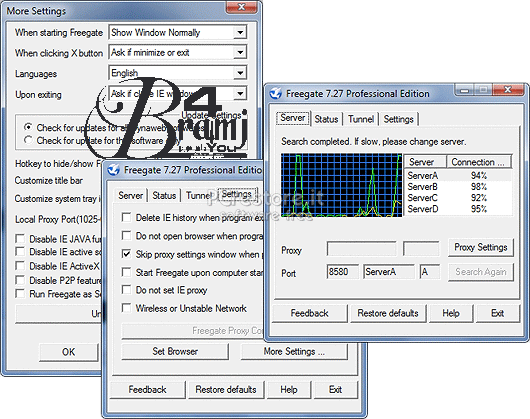Close the More Settings dialog
Viewport: 530px width, 419px height.
tap(241, 7)
